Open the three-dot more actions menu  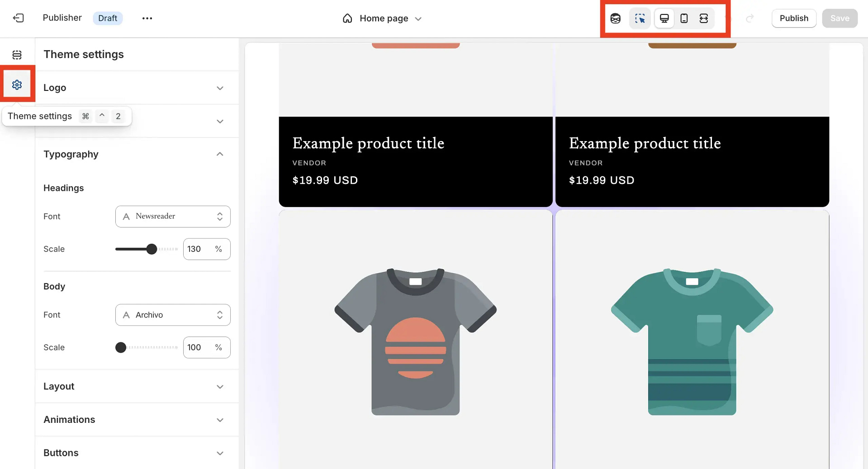coord(147,18)
